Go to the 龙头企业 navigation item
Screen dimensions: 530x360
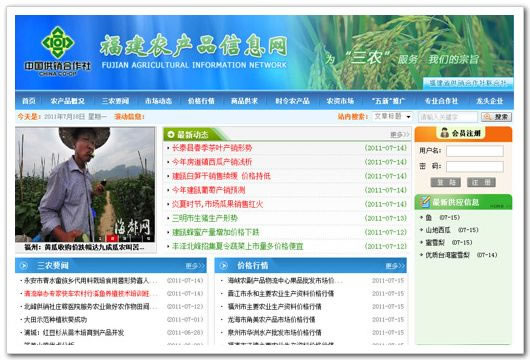click(x=489, y=101)
